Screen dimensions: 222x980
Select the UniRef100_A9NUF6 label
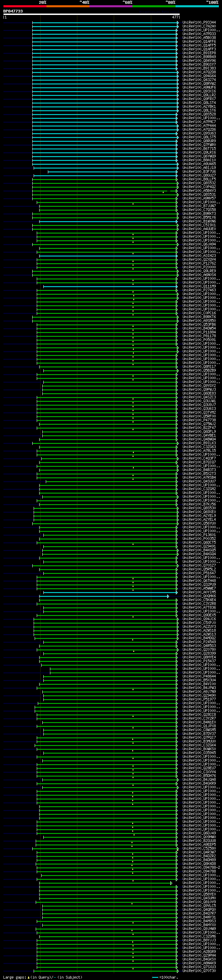(x=199, y=88)
